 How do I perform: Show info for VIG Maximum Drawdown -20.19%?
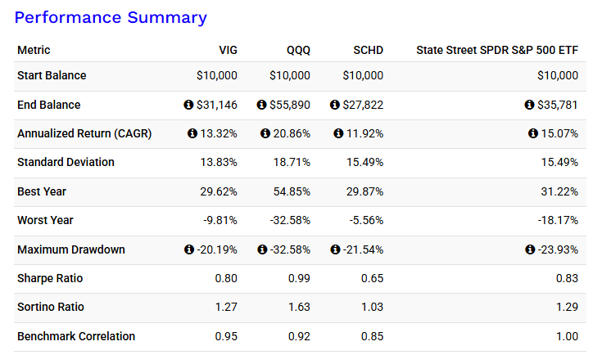click(x=189, y=249)
